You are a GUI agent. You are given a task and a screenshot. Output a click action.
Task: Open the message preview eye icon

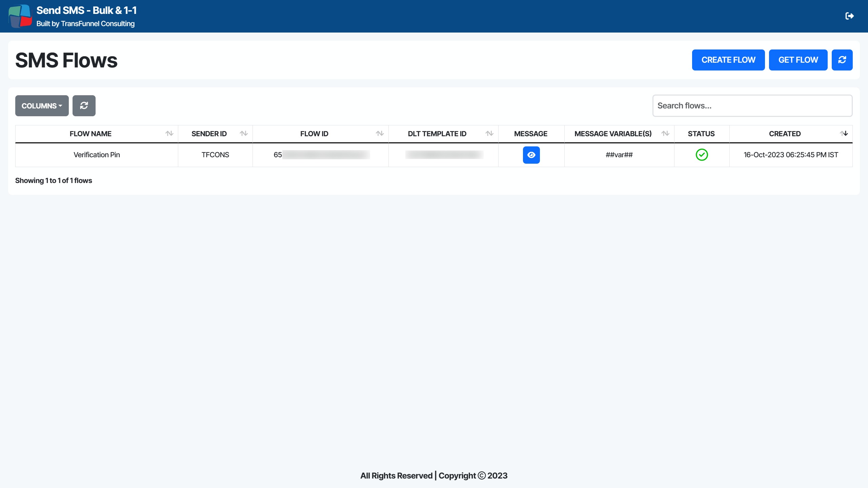pos(531,155)
